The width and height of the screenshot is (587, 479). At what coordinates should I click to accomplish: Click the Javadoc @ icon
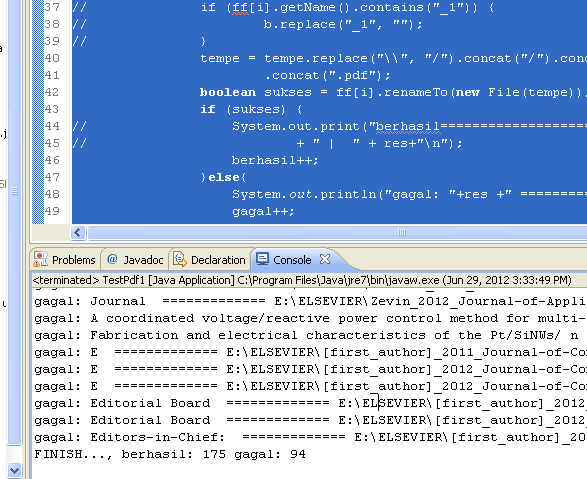click(112, 259)
